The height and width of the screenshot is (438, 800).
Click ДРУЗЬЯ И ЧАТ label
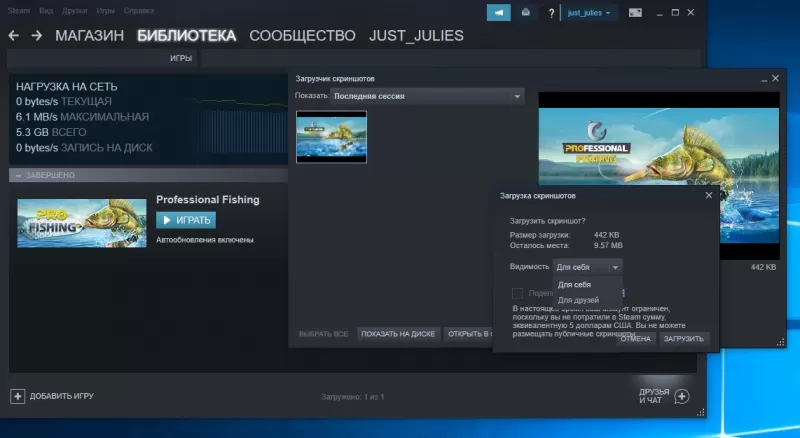click(x=654, y=396)
